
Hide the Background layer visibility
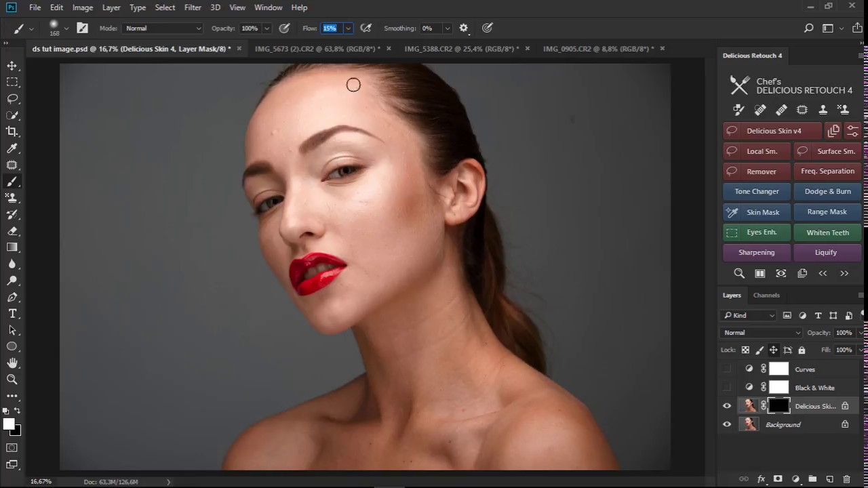coord(727,424)
